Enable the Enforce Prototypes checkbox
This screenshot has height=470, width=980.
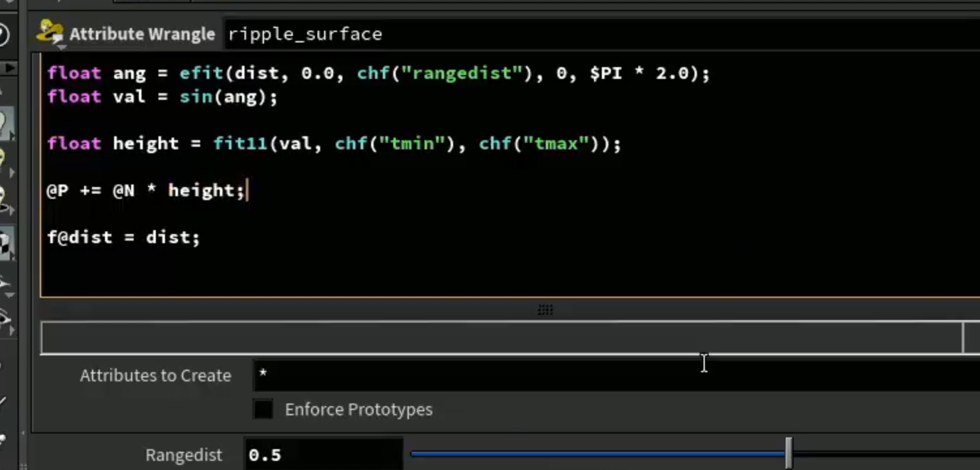[x=263, y=409]
